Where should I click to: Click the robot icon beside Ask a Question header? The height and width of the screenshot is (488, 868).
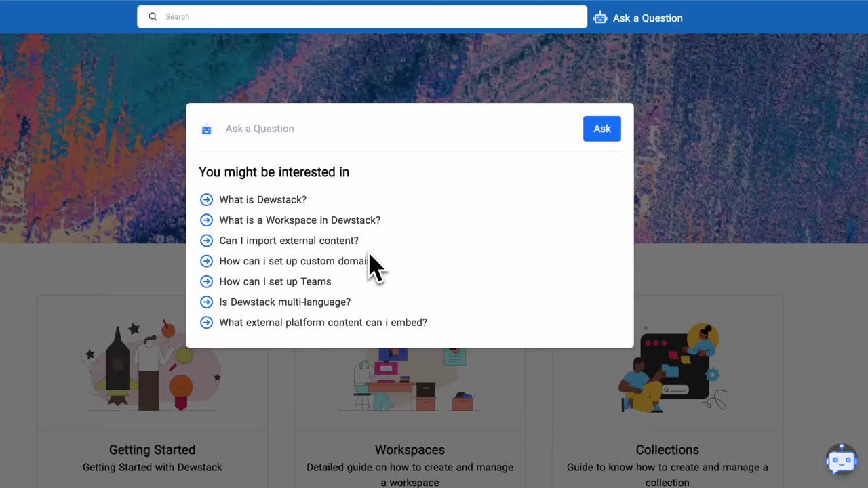tap(600, 17)
